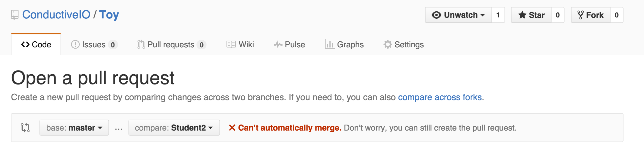Click the Fork count number
644x148 pixels.
coord(617,15)
